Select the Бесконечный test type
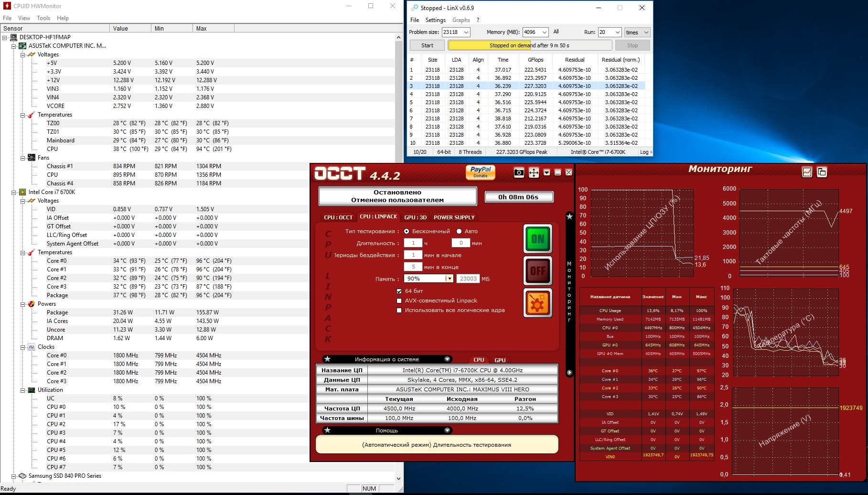The height and width of the screenshot is (495, 868). [x=407, y=231]
